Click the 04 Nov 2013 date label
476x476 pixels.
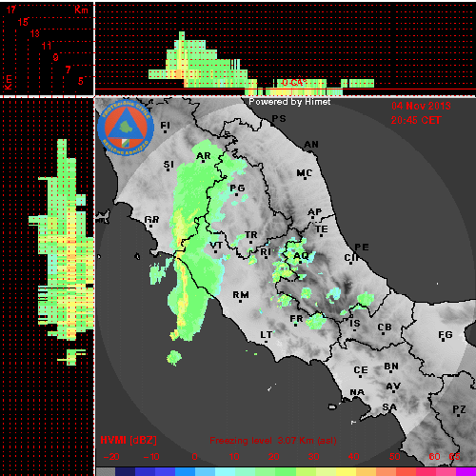[x=421, y=106]
